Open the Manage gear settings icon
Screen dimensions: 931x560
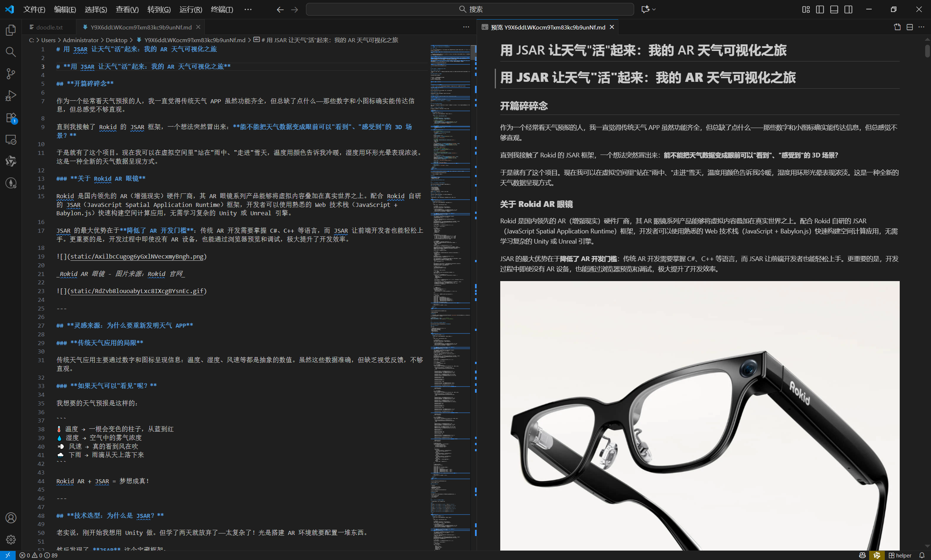11,539
